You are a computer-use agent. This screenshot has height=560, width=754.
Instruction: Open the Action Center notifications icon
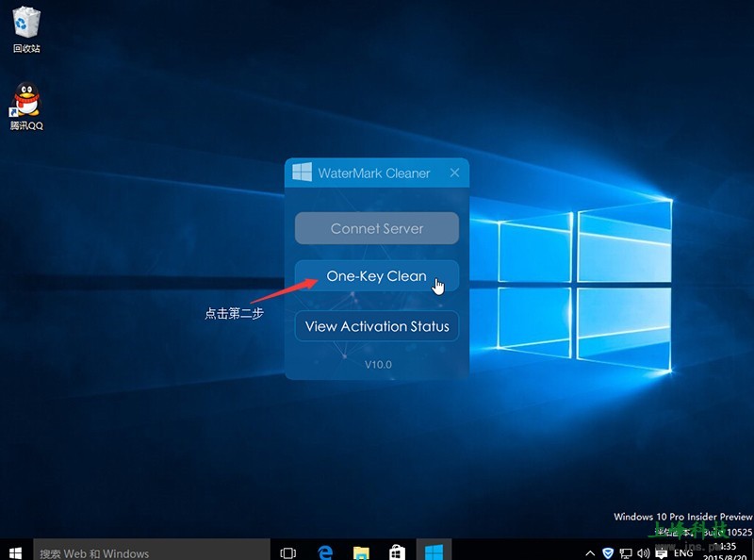click(661, 552)
